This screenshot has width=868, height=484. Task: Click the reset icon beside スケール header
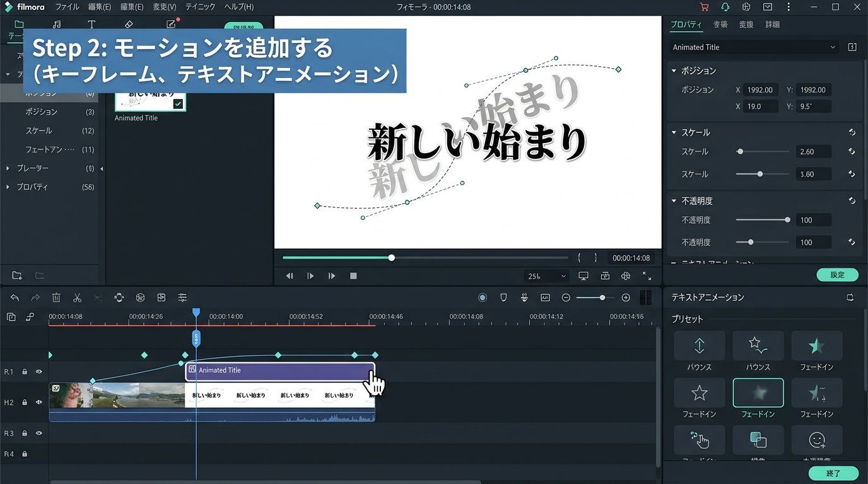tap(852, 132)
